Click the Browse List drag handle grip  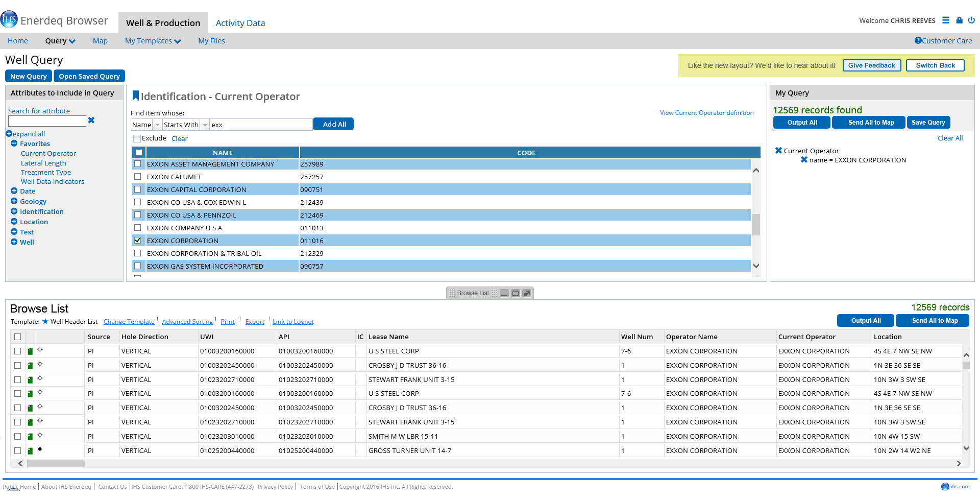point(452,293)
